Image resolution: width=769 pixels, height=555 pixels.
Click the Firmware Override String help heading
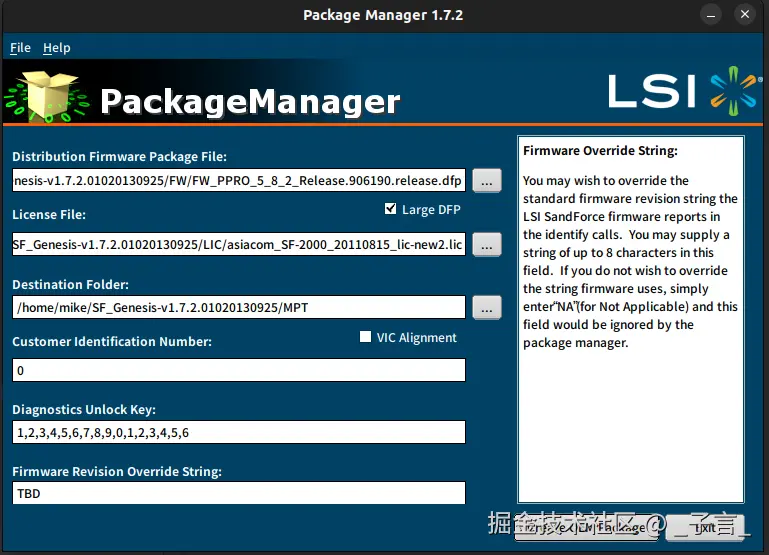(x=600, y=151)
